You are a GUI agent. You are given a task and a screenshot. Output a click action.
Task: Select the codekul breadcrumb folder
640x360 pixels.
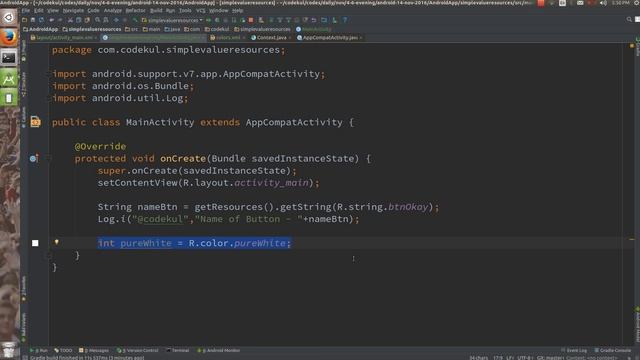coord(217,29)
